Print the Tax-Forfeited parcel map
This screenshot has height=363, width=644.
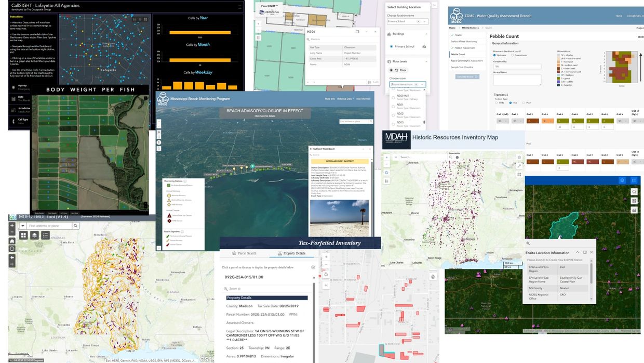point(433,277)
